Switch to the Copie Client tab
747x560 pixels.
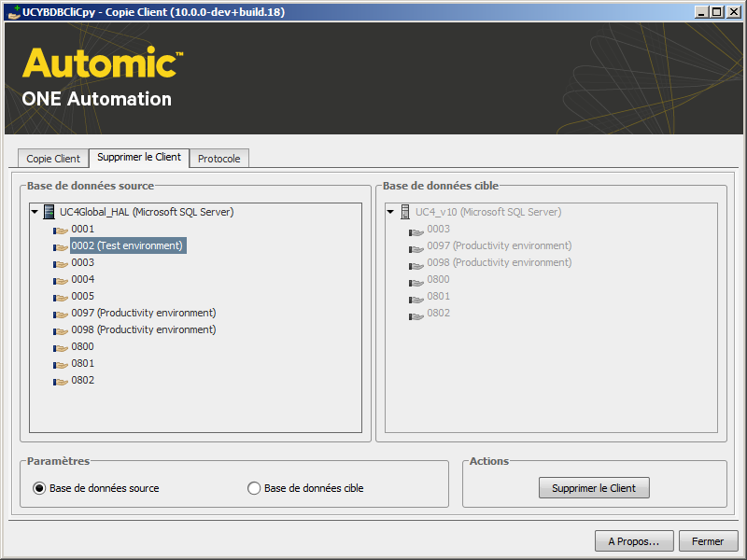tap(53, 159)
